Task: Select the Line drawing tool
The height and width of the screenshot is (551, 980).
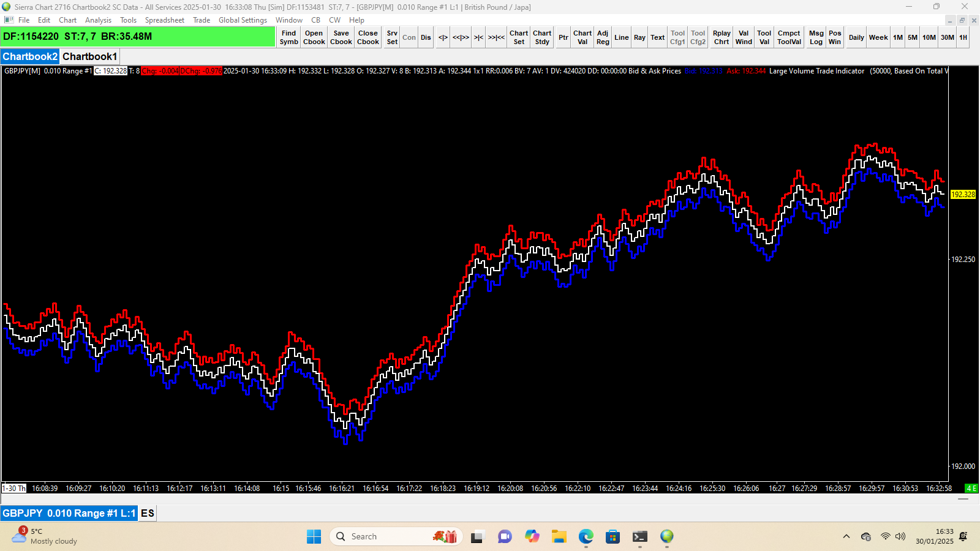Action: tap(621, 37)
